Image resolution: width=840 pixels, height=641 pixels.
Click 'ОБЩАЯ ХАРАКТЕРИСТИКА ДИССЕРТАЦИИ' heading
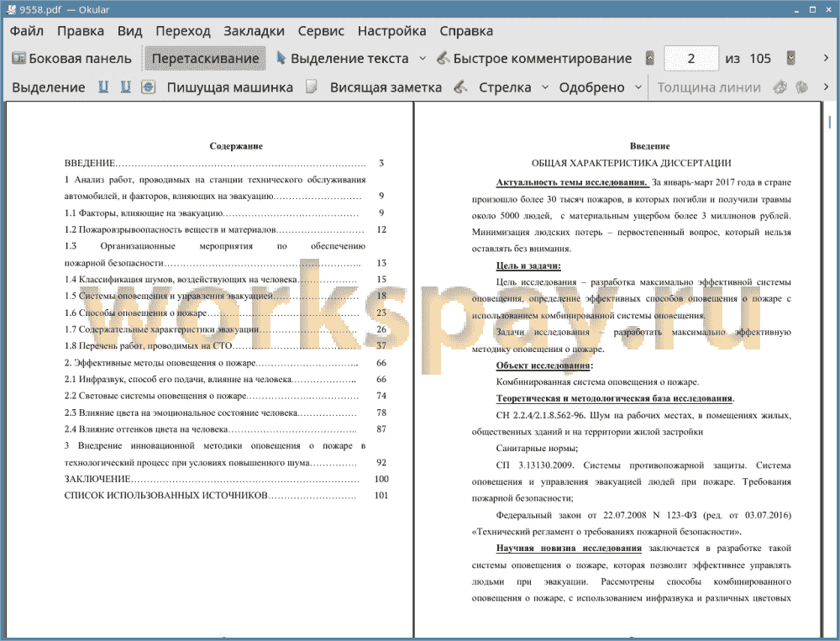tap(631, 163)
